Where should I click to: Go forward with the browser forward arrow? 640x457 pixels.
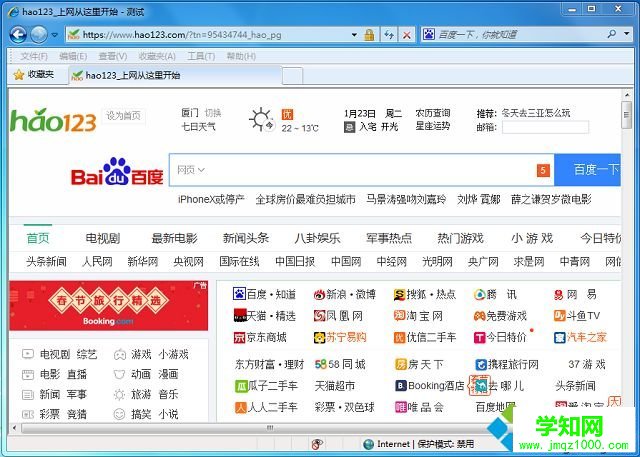tap(39, 35)
